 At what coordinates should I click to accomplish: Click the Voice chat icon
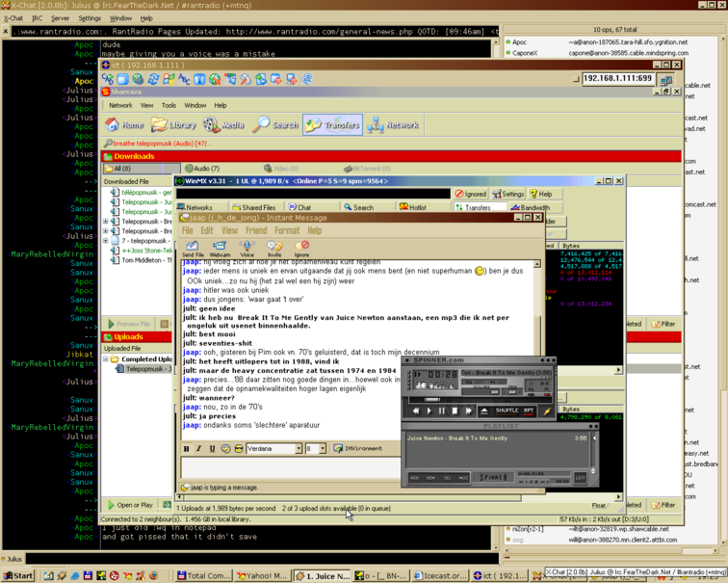tap(247, 249)
